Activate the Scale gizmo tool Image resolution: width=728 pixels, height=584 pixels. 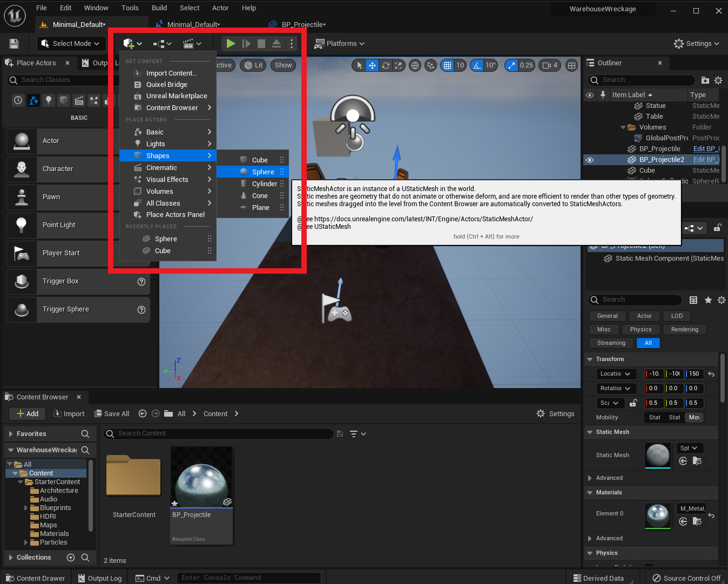[x=399, y=65]
